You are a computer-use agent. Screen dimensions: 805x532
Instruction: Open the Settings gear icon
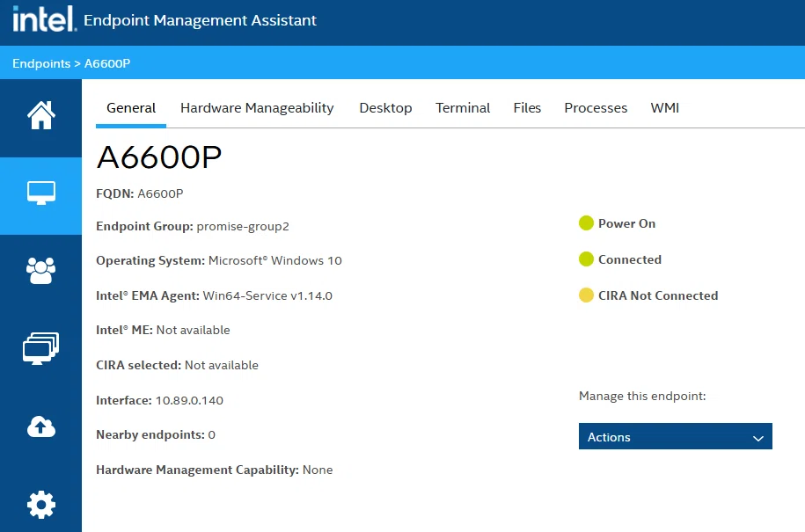[41, 505]
